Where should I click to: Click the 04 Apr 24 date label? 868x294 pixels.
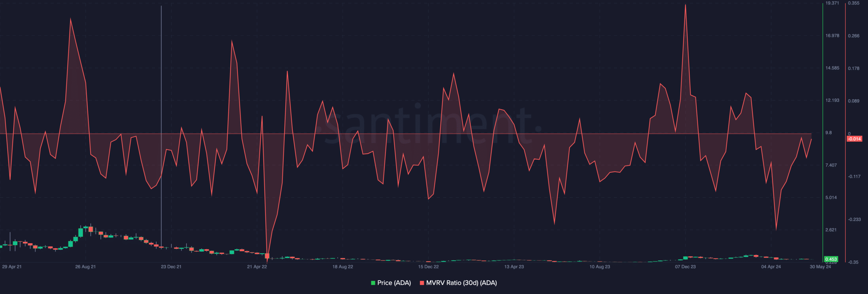tap(771, 267)
